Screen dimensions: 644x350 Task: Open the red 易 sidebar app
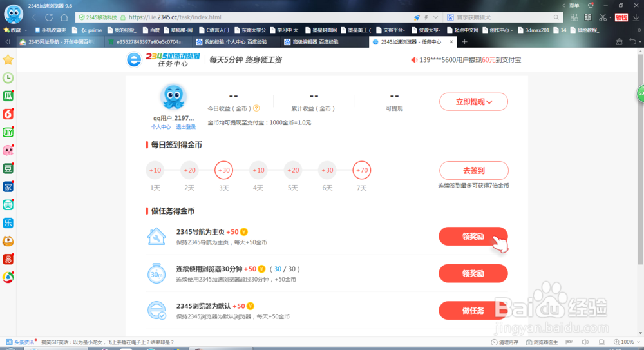pyautogui.click(x=8, y=259)
